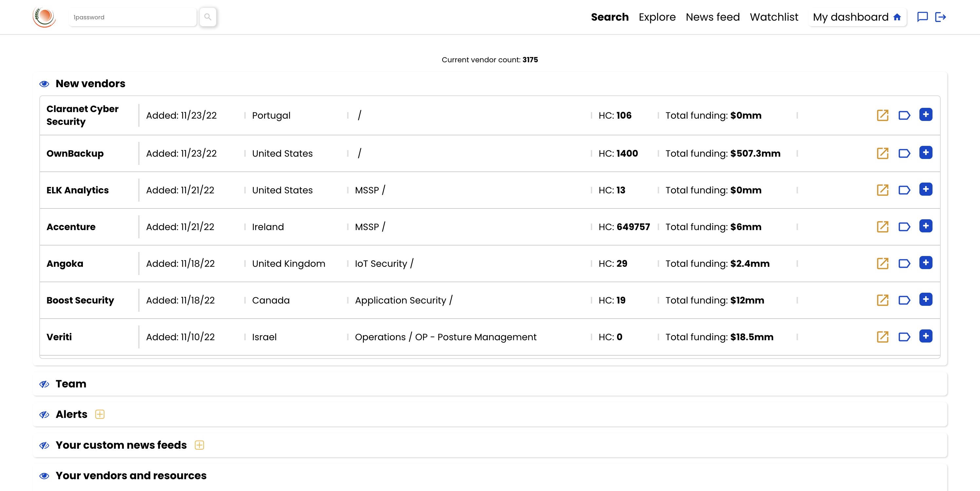Add Boost Security using plus button

click(x=926, y=300)
